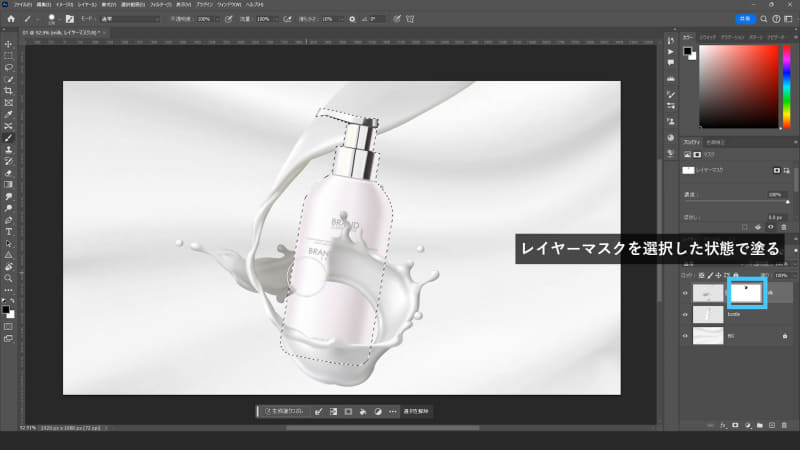
Task: Click the bottle layer thumbnail
Action: pos(708,315)
